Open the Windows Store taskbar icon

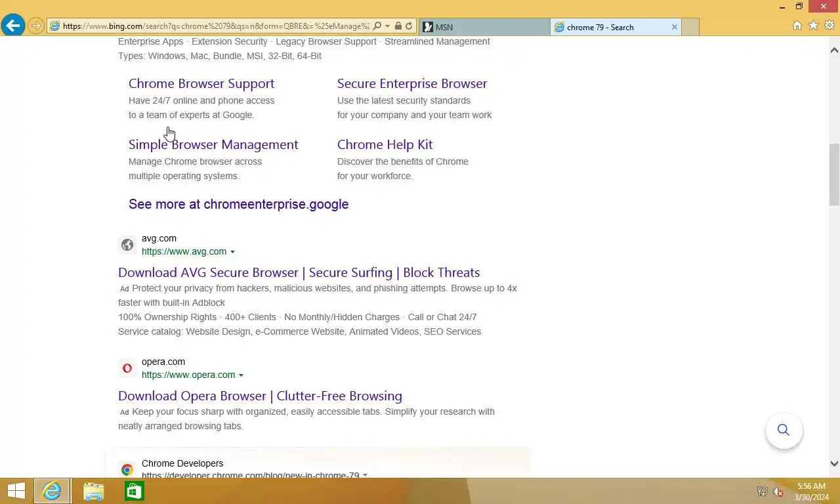coord(134,491)
